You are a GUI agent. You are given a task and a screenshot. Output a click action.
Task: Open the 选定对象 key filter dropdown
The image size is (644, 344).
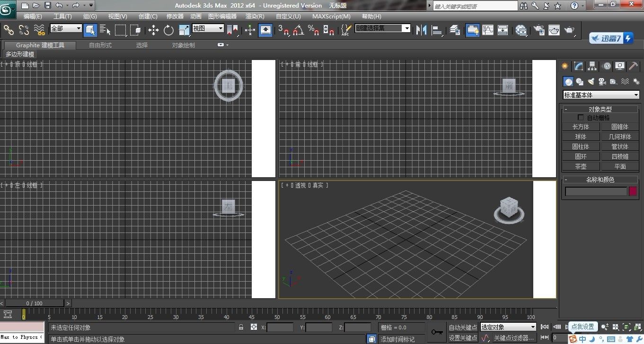pyautogui.click(x=508, y=327)
